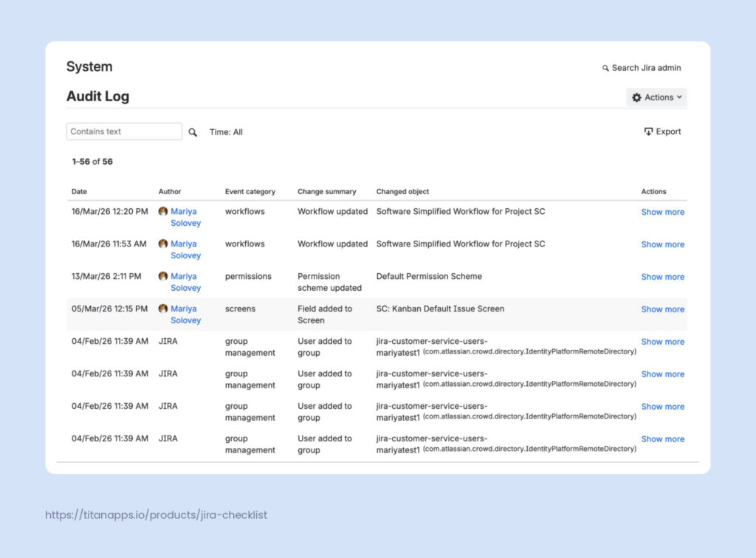Viewport: 756px width, 558px height.
Task: Open the Time: All filter selector
Action: tap(226, 131)
